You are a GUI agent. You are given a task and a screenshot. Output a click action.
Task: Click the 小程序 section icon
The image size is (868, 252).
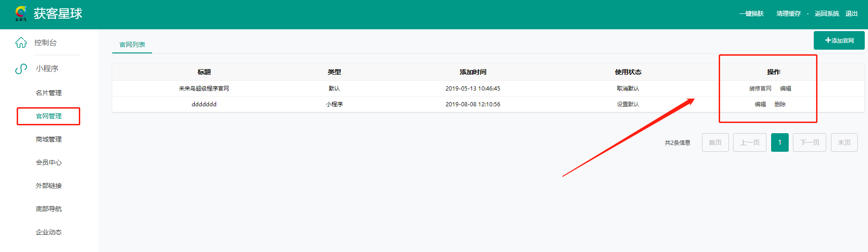(x=21, y=69)
